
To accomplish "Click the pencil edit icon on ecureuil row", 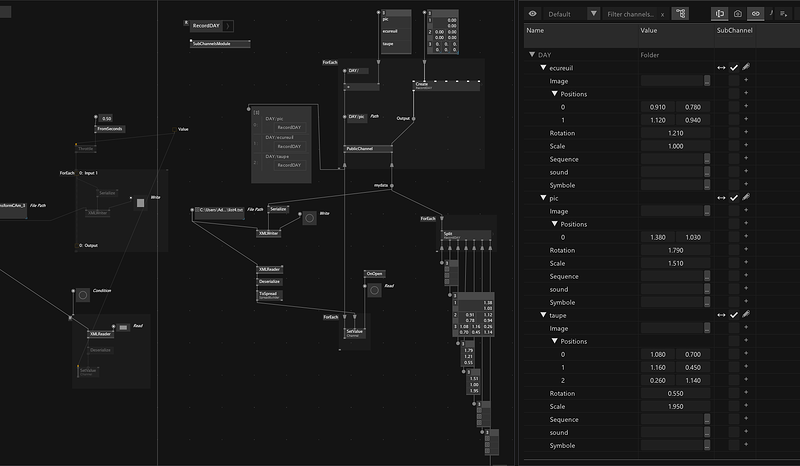I will 746,68.
